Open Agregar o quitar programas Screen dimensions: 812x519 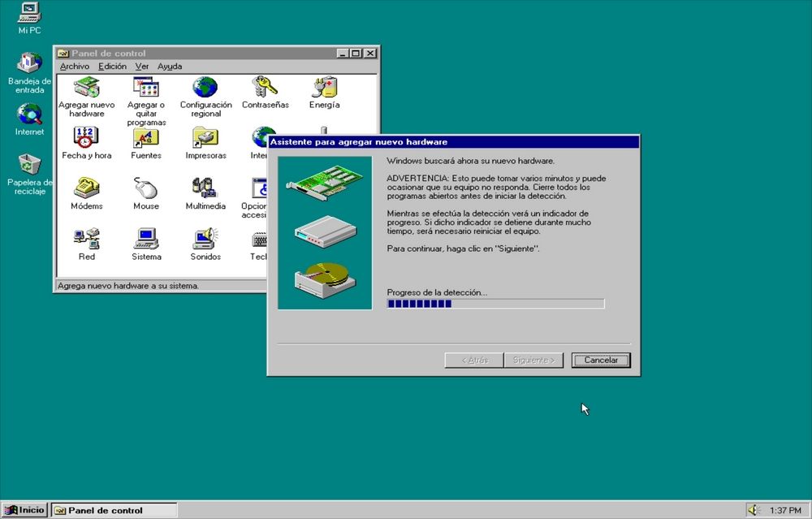(x=145, y=89)
